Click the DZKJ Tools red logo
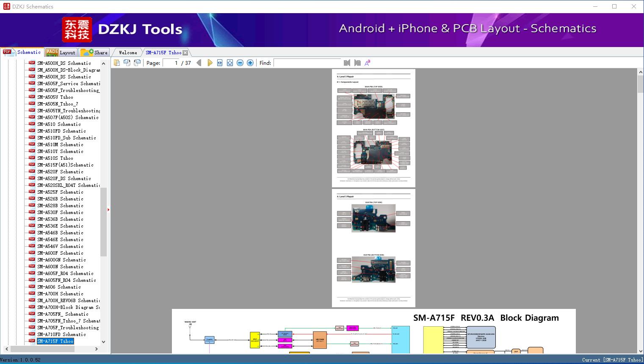The height and width of the screenshot is (364, 644). 77,29
